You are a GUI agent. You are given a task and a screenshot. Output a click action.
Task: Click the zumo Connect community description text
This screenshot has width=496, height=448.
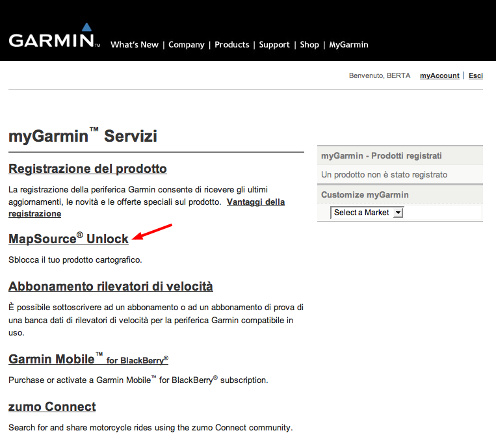[x=151, y=427]
